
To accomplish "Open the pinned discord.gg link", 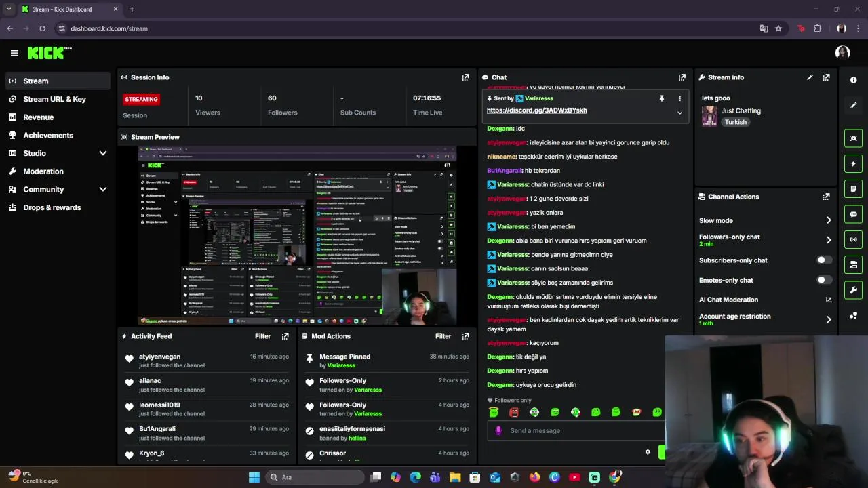I will [x=536, y=110].
